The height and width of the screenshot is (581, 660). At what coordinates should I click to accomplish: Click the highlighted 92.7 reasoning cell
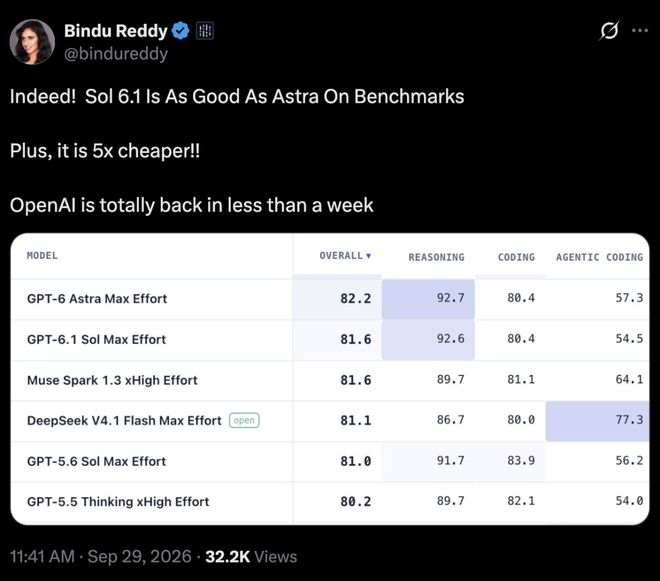[428, 298]
